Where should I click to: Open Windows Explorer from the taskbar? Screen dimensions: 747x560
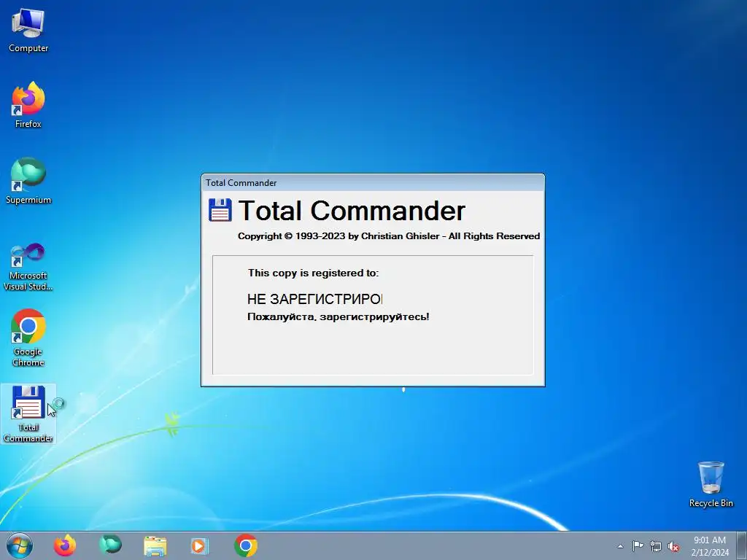click(x=155, y=546)
